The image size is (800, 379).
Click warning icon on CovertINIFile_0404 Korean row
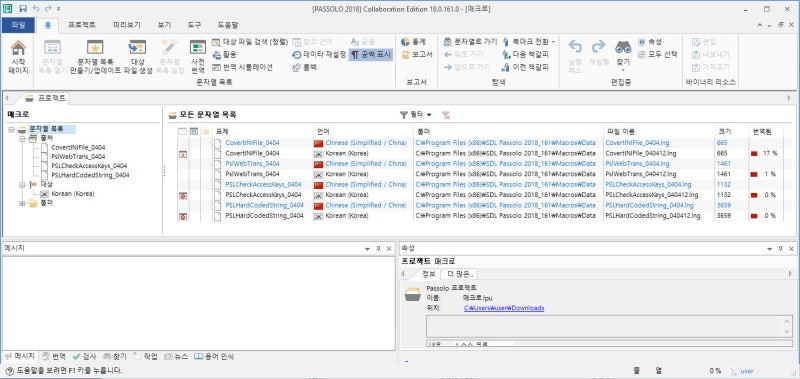[x=183, y=154]
